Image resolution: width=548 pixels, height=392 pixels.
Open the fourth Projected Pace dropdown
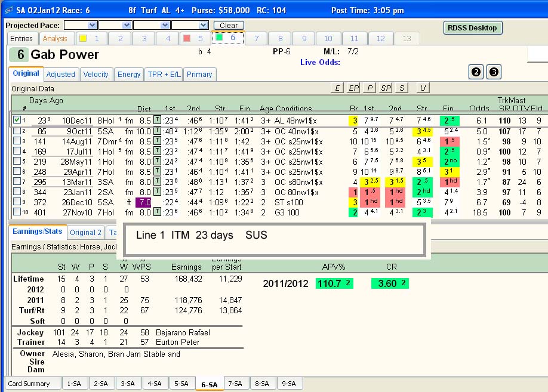(203, 25)
